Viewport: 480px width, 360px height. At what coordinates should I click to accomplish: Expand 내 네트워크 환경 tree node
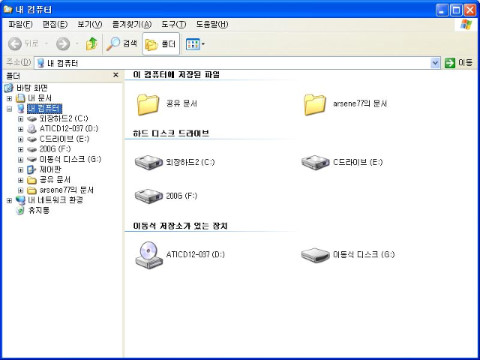coord(9,200)
